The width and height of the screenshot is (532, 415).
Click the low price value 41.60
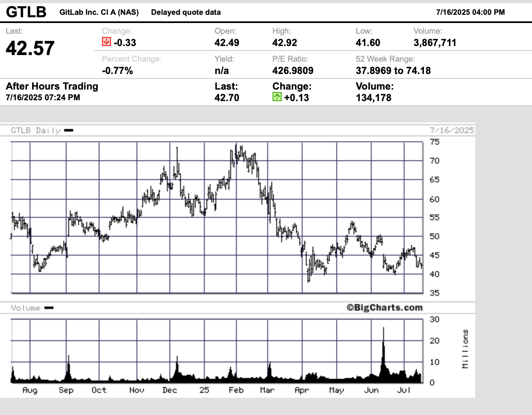click(368, 43)
